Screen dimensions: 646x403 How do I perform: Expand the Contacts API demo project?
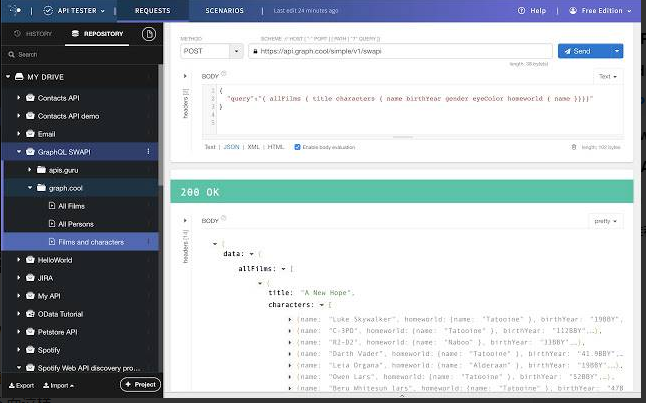point(19,116)
